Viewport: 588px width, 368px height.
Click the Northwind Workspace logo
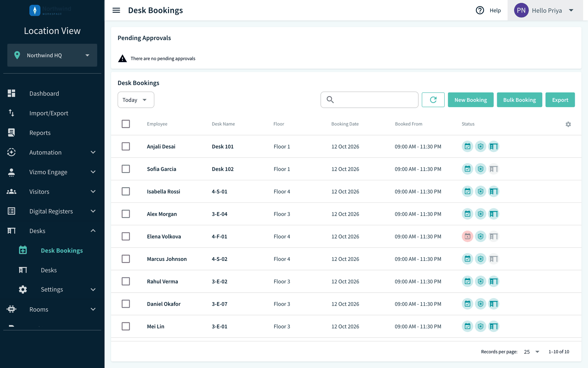click(50, 10)
